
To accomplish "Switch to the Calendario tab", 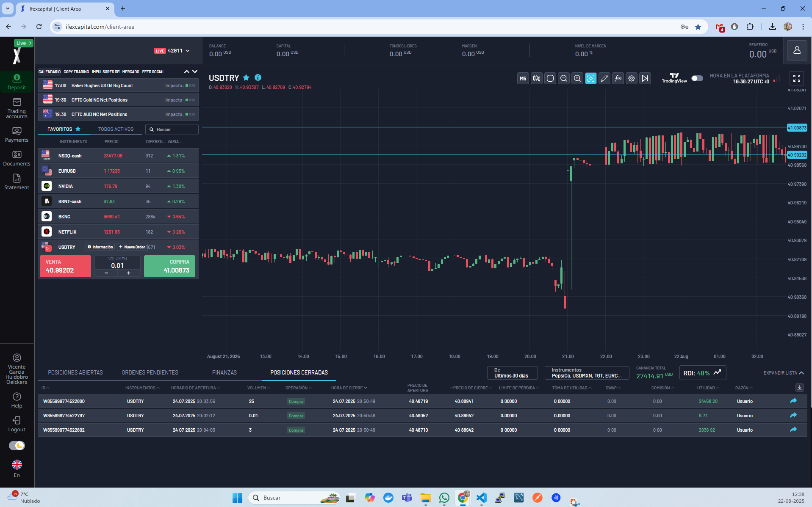I will pos(50,72).
